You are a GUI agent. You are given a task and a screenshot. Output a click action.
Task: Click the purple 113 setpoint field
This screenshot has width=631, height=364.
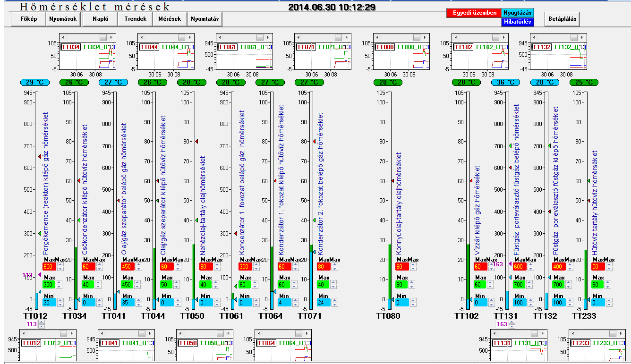pos(32,324)
